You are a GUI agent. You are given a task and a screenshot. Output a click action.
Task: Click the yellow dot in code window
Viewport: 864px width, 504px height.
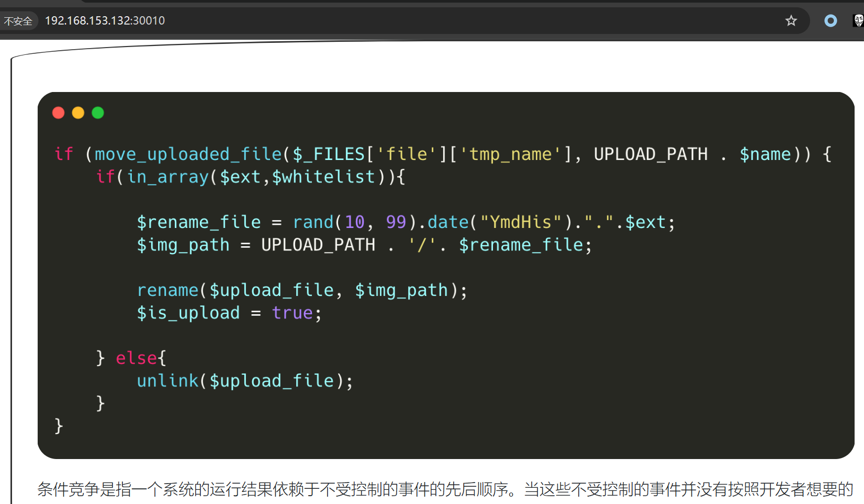[78, 112]
